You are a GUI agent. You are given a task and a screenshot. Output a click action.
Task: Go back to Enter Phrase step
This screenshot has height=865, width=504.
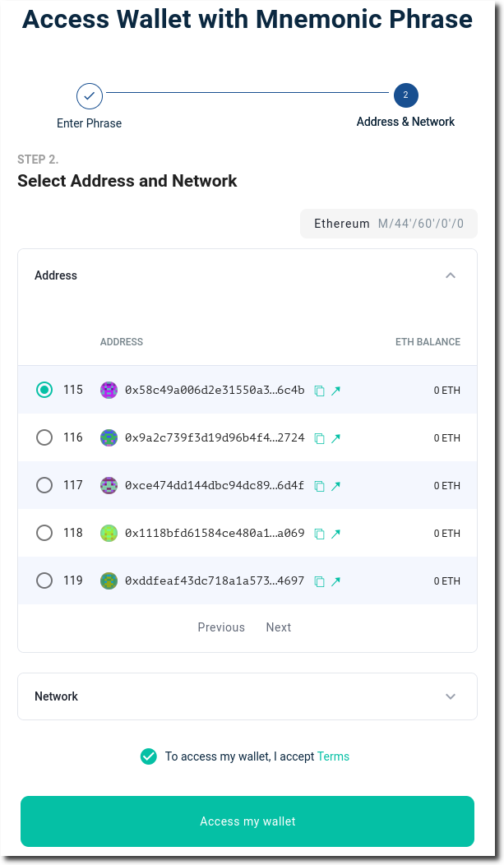click(x=90, y=96)
